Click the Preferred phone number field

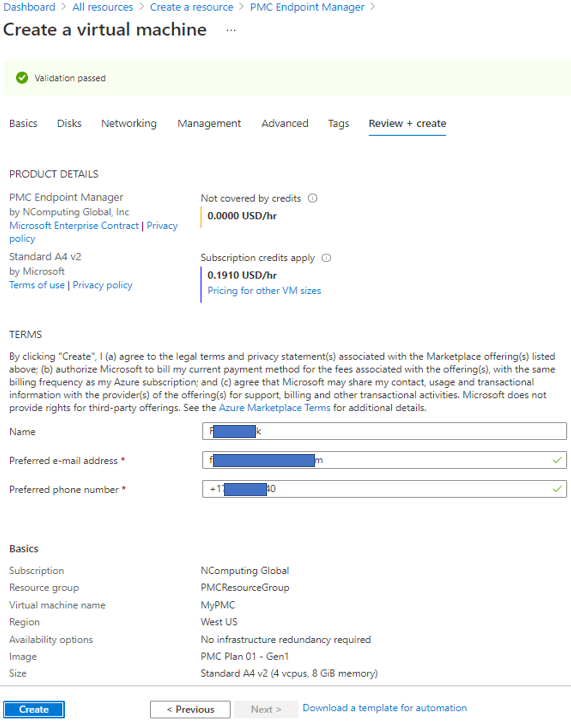(x=384, y=489)
